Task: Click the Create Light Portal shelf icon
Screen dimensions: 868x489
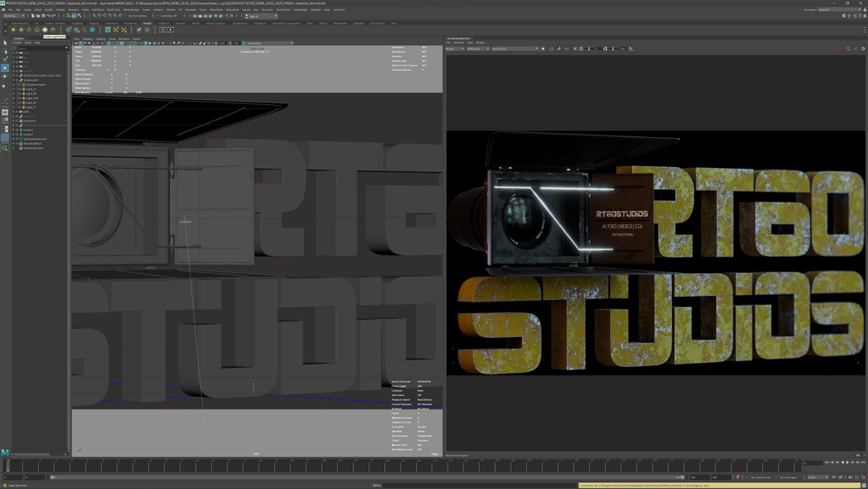Action: click(45, 30)
